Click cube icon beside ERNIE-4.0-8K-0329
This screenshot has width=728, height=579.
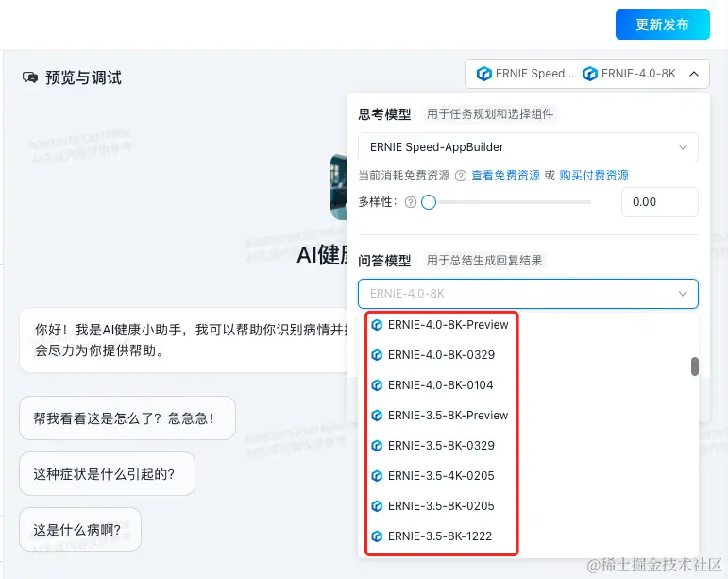pos(377,355)
